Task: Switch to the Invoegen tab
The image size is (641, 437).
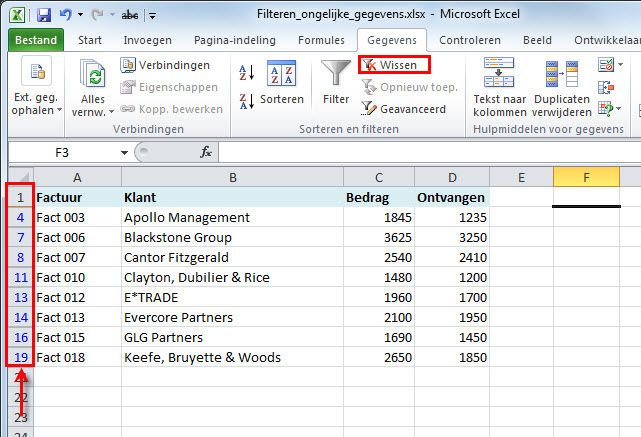Action: coord(148,40)
